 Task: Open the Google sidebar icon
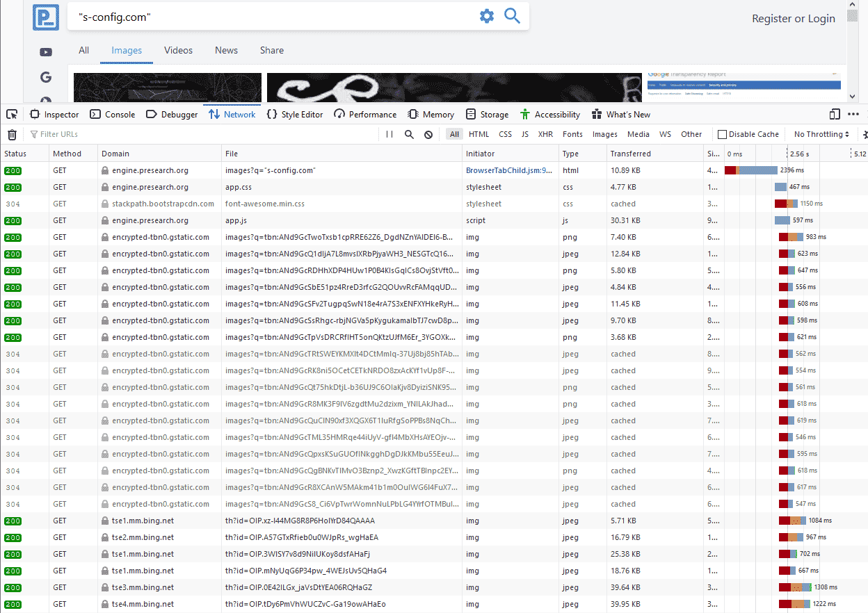[46, 77]
